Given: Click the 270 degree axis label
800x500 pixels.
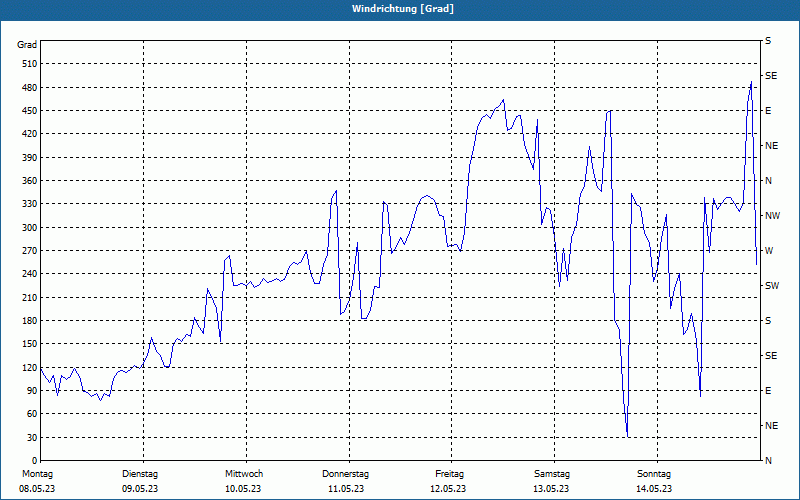Looking at the screenshot, I should point(30,251).
